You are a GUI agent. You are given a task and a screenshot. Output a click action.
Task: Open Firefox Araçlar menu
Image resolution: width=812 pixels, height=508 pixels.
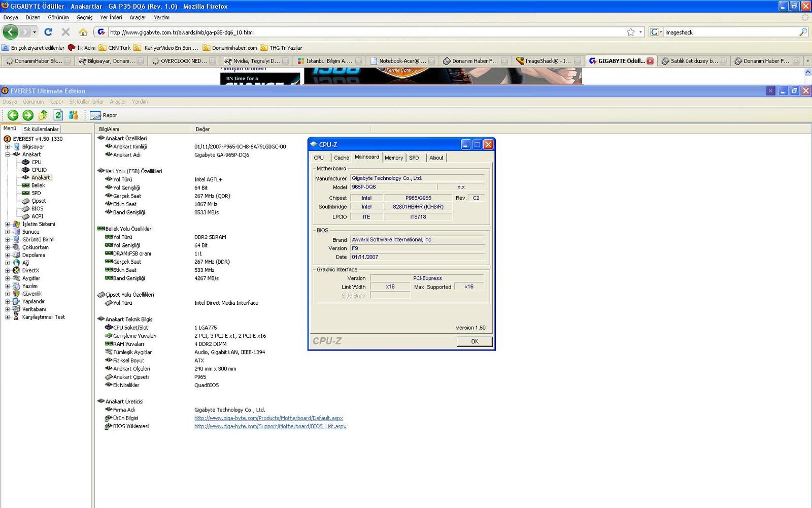(138, 17)
